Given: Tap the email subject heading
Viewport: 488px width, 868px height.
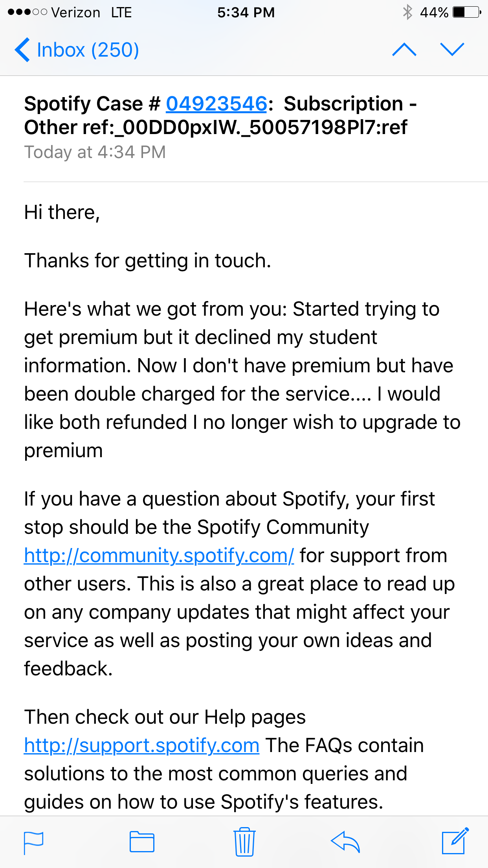Looking at the screenshot, I should 220,116.
